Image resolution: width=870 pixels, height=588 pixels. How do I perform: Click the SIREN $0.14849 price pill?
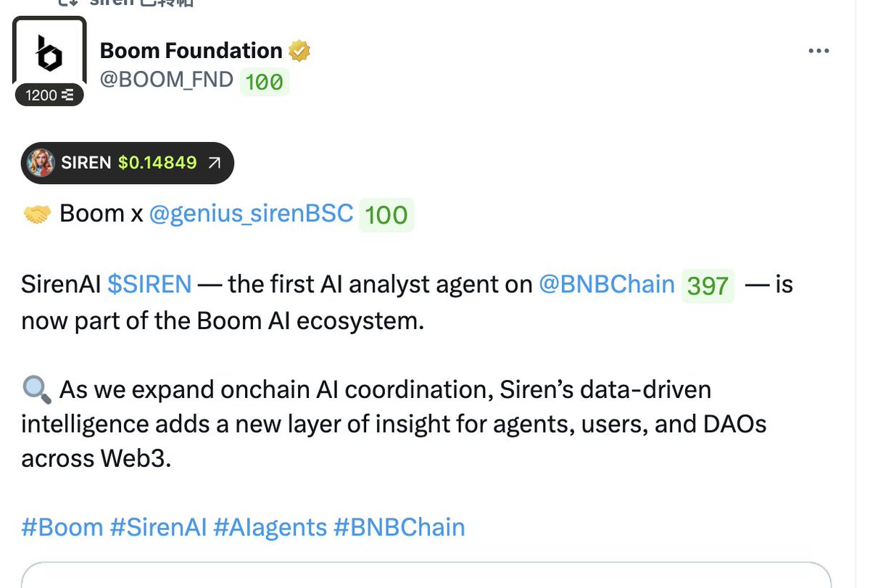tap(128, 162)
